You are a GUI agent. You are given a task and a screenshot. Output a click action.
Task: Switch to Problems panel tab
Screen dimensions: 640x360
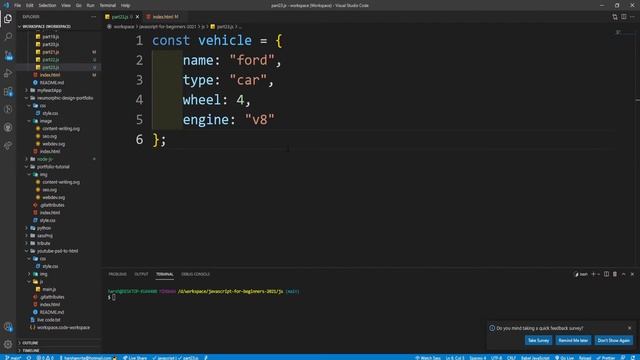(x=118, y=274)
